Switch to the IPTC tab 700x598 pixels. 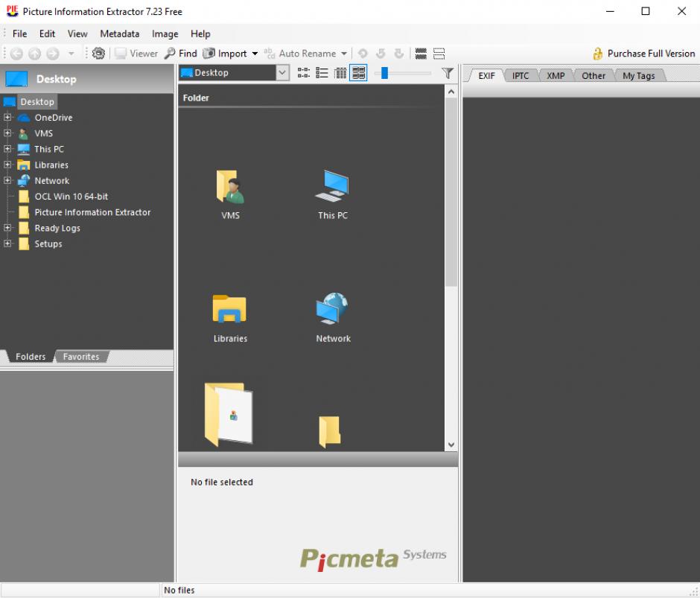520,76
